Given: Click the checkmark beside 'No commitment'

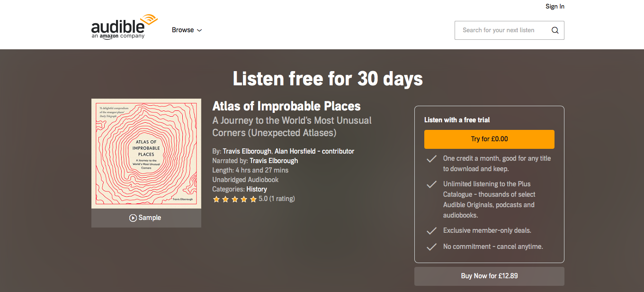Looking at the screenshot, I should point(431,247).
